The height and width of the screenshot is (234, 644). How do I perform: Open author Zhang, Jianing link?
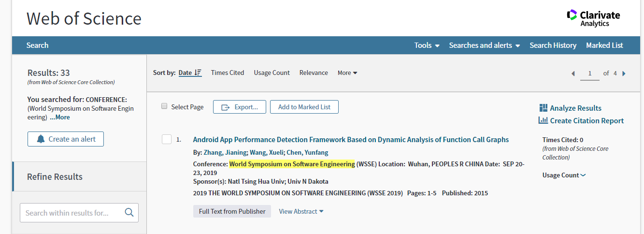click(225, 152)
